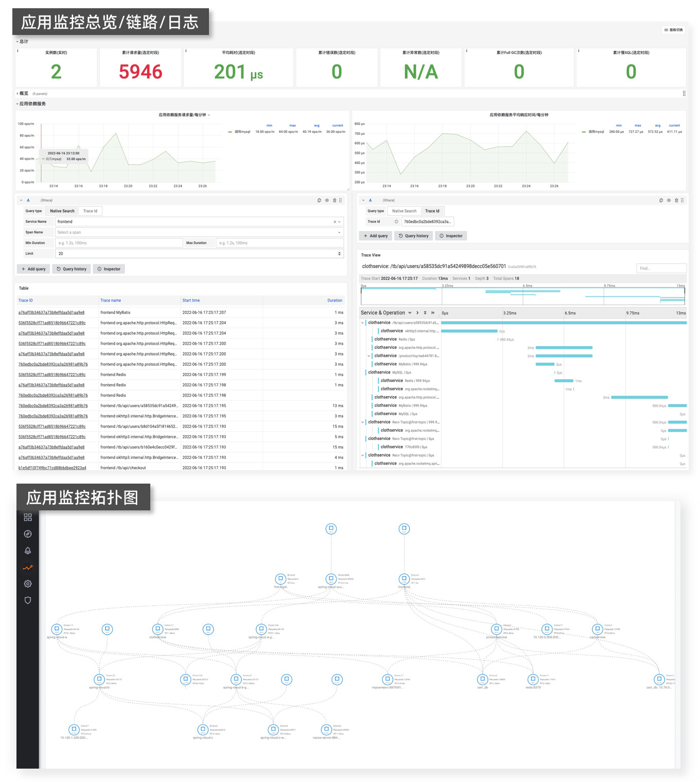
Task: Select Trace Id type in the trace-id query panel
Action: [432, 211]
